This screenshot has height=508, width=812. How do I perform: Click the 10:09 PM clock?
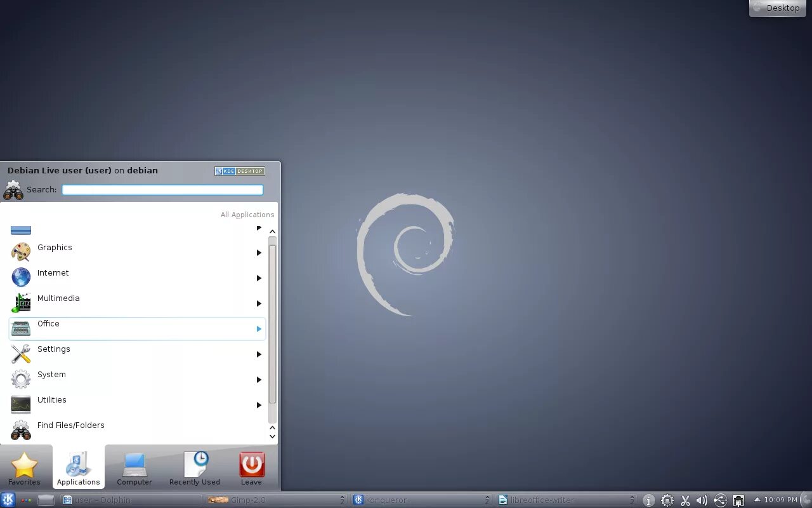[x=780, y=500]
